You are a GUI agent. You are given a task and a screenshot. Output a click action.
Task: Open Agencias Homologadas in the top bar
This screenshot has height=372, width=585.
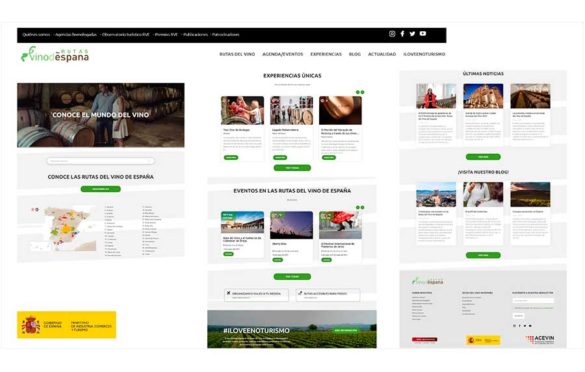[x=76, y=35]
